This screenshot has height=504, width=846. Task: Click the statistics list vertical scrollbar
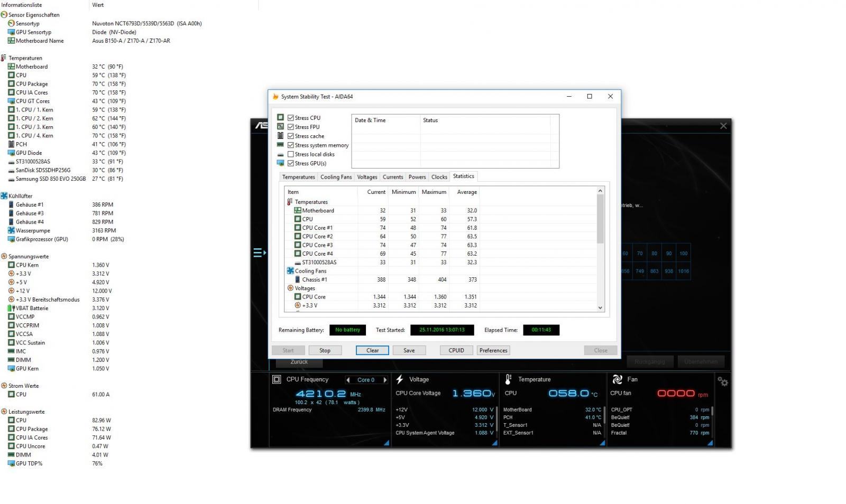click(x=600, y=249)
